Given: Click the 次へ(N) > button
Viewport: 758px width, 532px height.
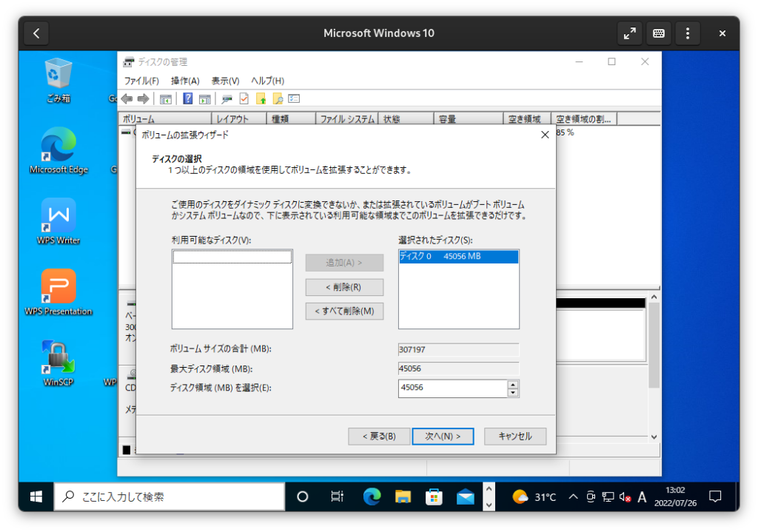Looking at the screenshot, I should pos(443,437).
